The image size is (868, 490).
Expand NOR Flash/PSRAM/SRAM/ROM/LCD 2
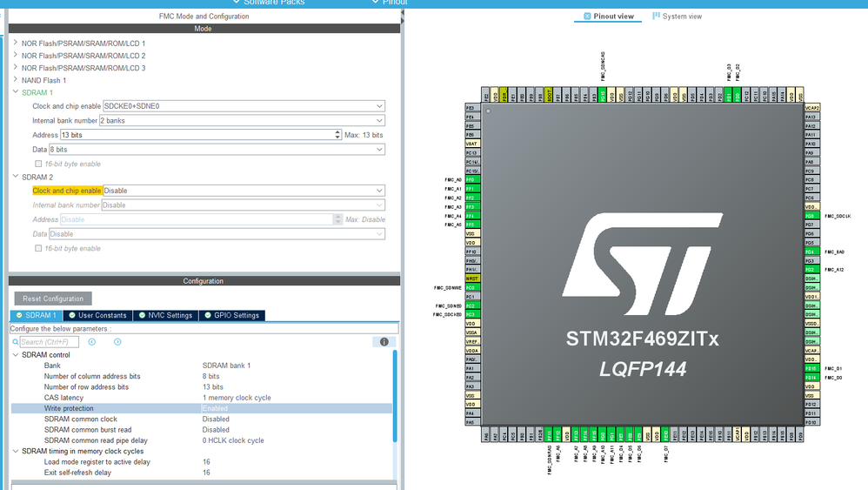click(x=16, y=55)
